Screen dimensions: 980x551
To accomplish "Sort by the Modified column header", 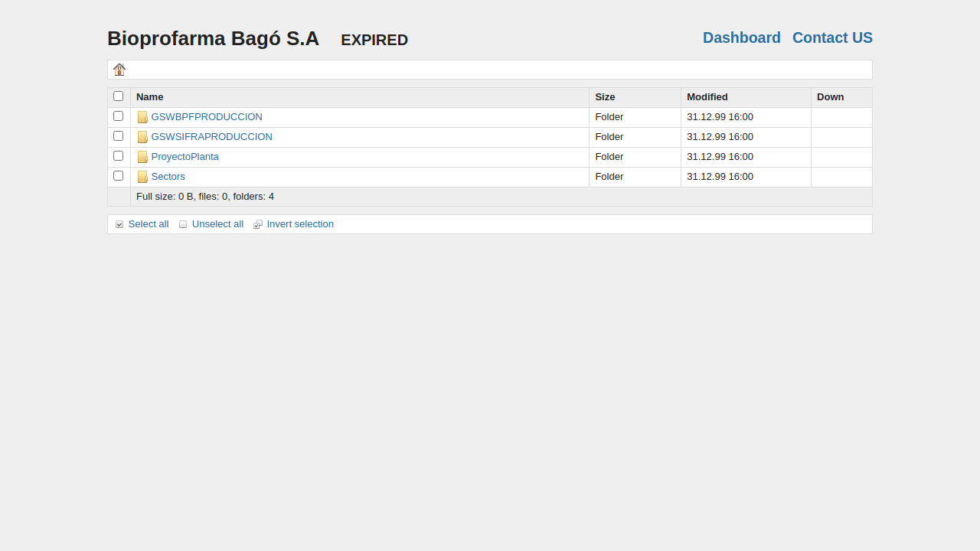I will pyautogui.click(x=707, y=97).
